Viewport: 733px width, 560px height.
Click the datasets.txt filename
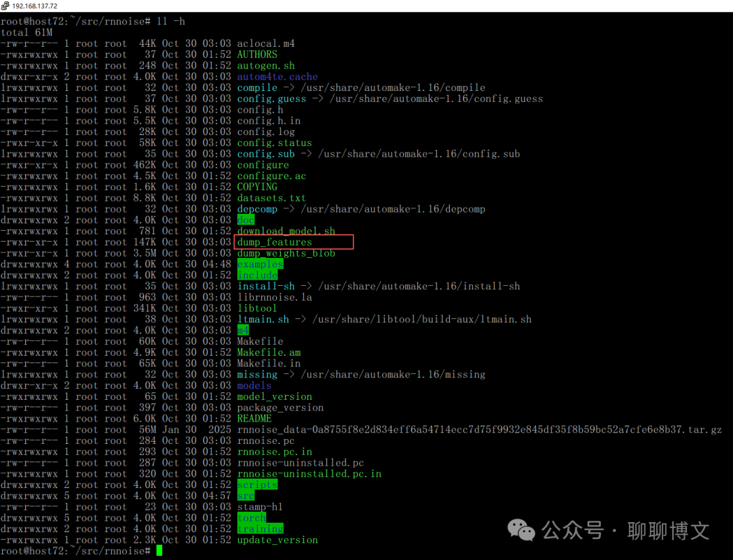271,198
